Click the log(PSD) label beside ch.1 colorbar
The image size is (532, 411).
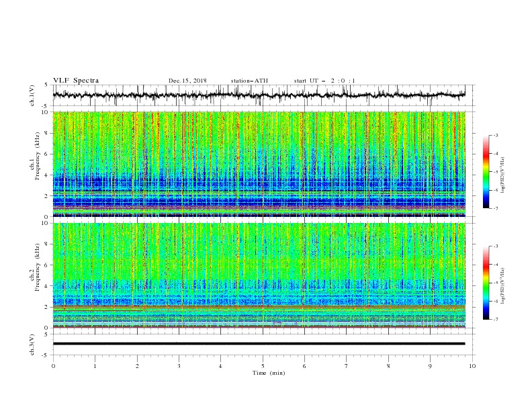[503, 175]
